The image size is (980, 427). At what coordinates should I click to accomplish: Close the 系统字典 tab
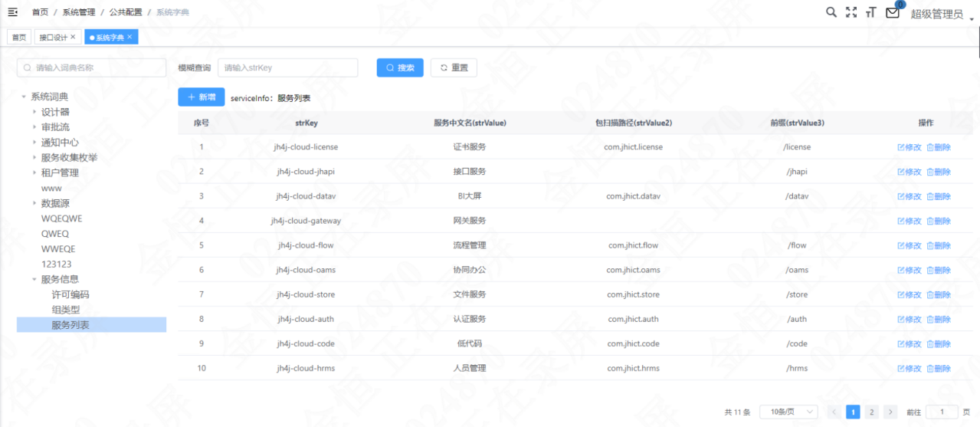point(129,37)
